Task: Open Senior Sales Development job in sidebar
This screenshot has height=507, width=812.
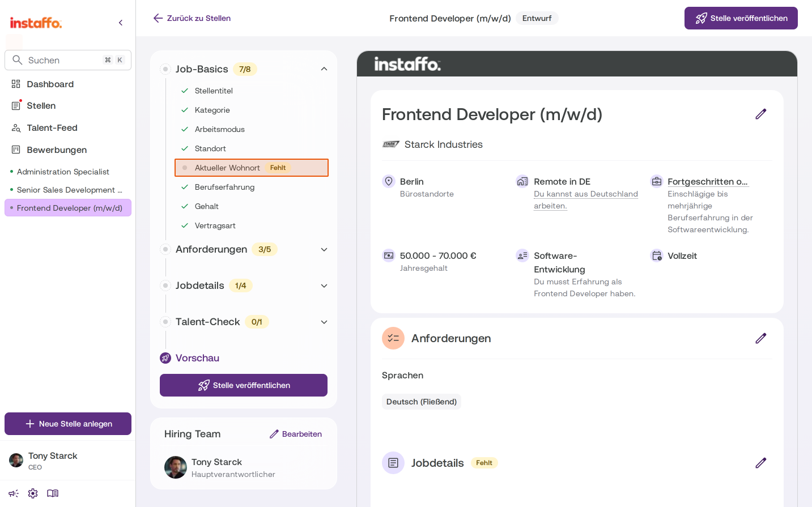Action: (68, 190)
